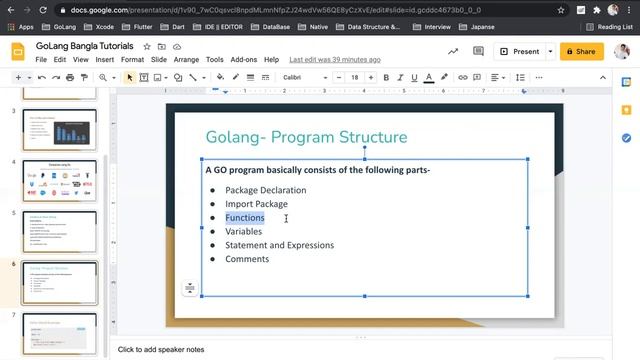
Task: Increase font size with plus button
Action: tap(371, 78)
